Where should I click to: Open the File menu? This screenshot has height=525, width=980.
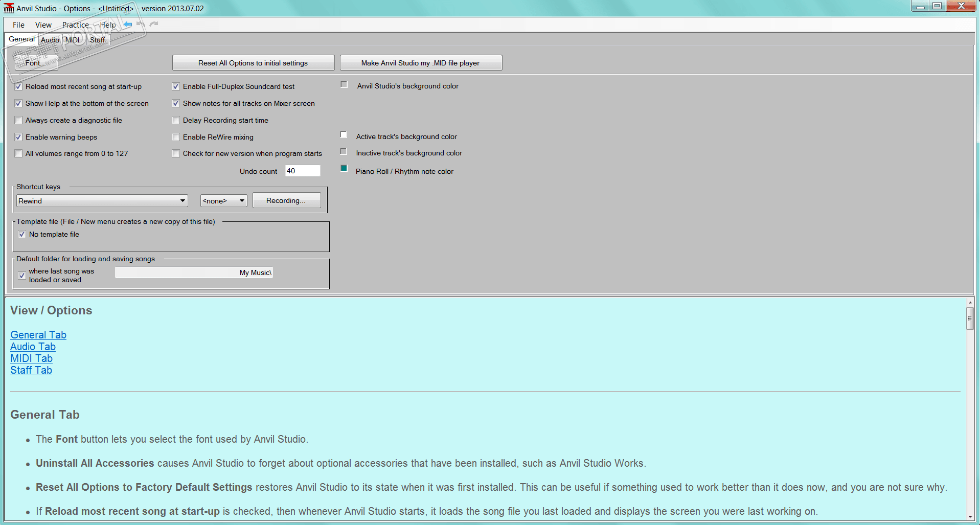coord(18,25)
